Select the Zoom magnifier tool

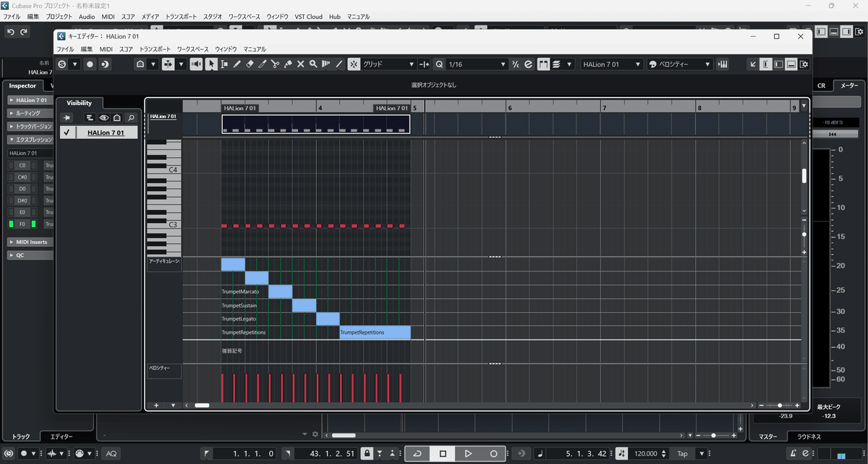313,64
